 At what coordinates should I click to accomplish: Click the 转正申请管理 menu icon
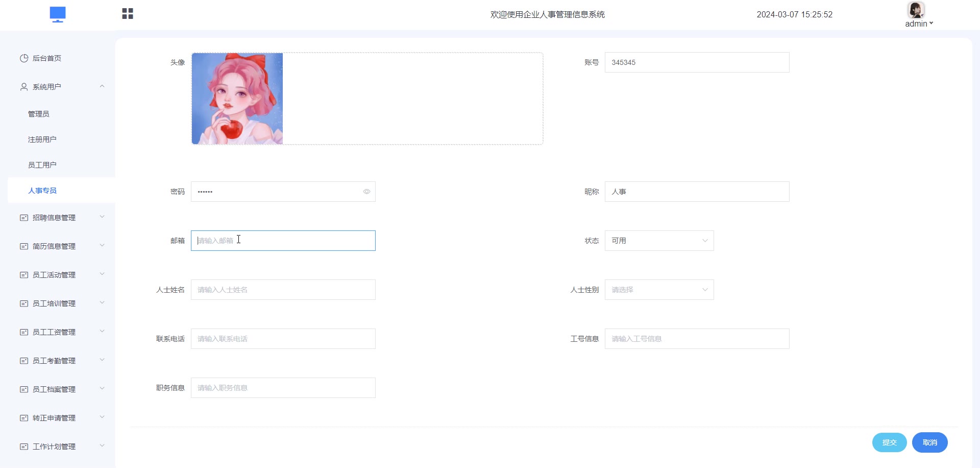24,418
